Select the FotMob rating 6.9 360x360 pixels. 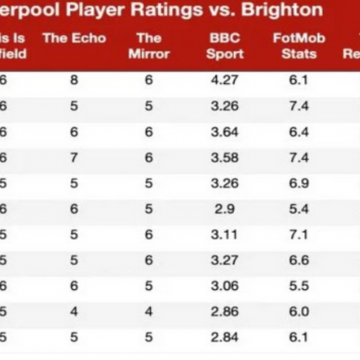[x=299, y=183]
